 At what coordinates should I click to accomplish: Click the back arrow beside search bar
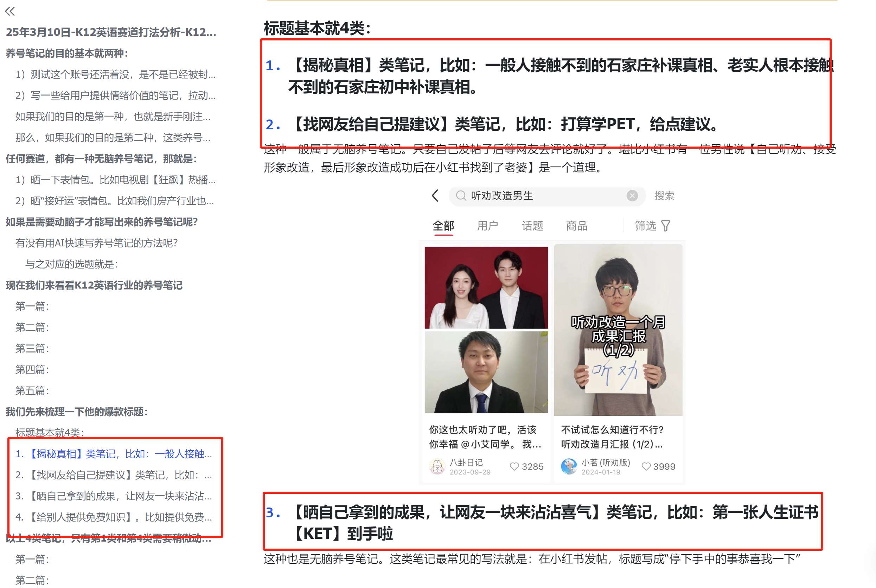point(435,196)
